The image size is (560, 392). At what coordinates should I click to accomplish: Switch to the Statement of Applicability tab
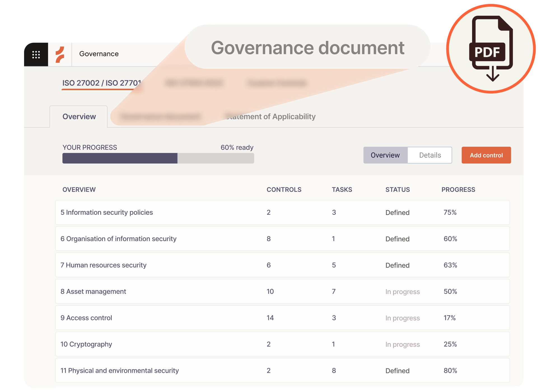pyautogui.click(x=270, y=116)
